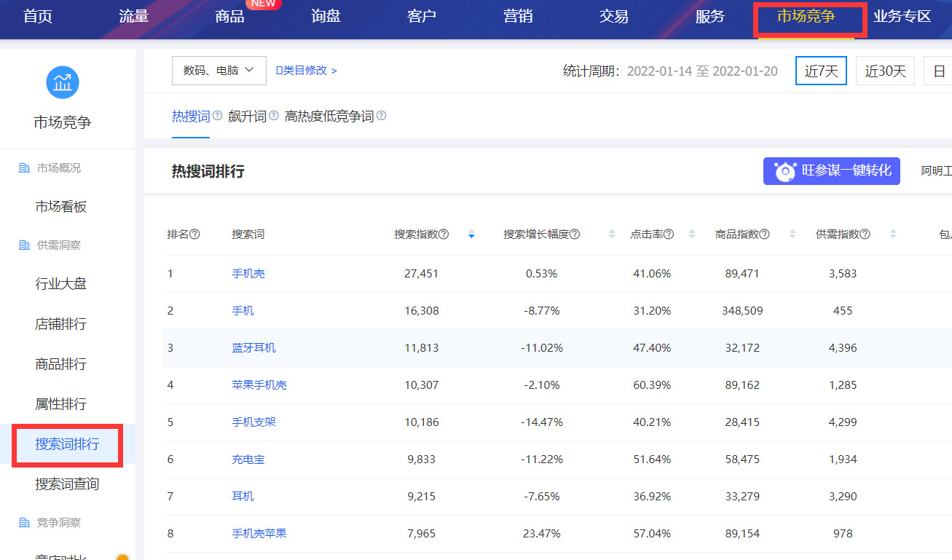This screenshot has width=952, height=560.
Task: Open 首页 in top navigation
Action: [x=38, y=16]
